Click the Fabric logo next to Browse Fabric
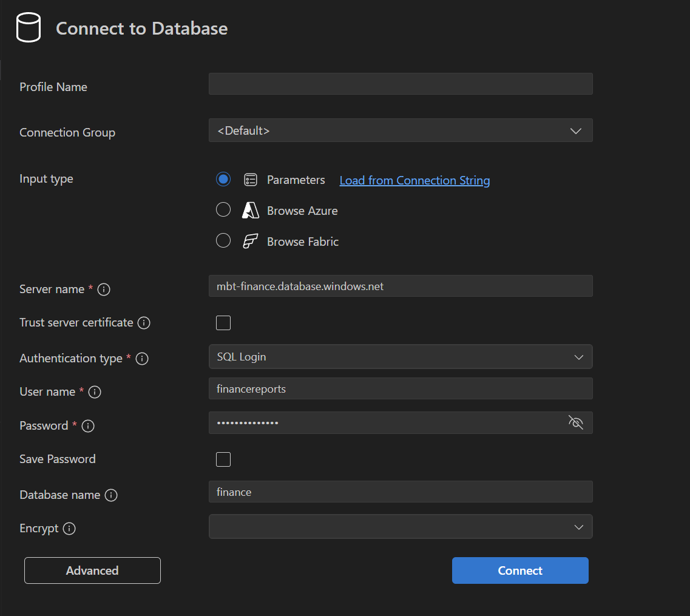Screen dimensions: 690x616 click(x=251, y=241)
